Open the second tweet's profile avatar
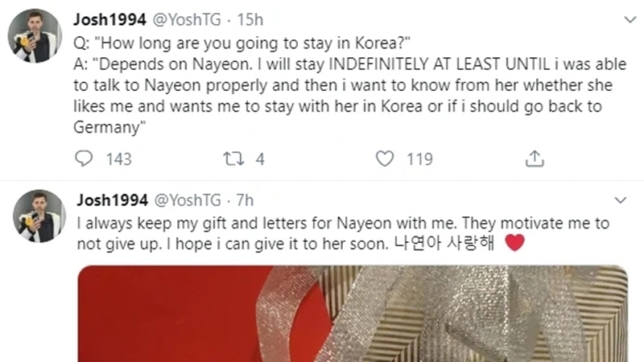Viewport: 644px width, 362px height. pos(35,216)
